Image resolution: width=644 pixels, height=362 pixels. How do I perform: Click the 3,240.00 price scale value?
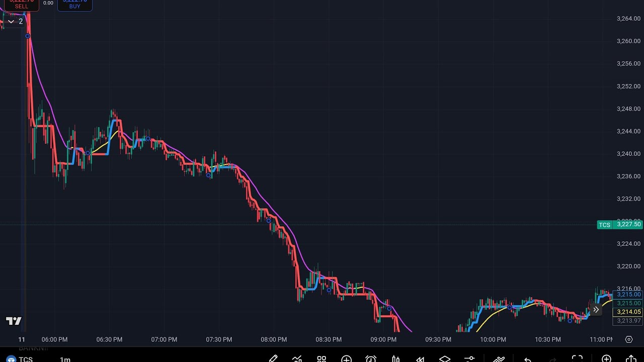(628, 154)
